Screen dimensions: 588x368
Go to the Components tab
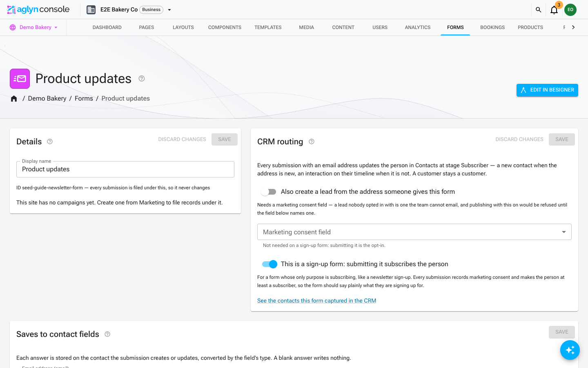click(225, 27)
